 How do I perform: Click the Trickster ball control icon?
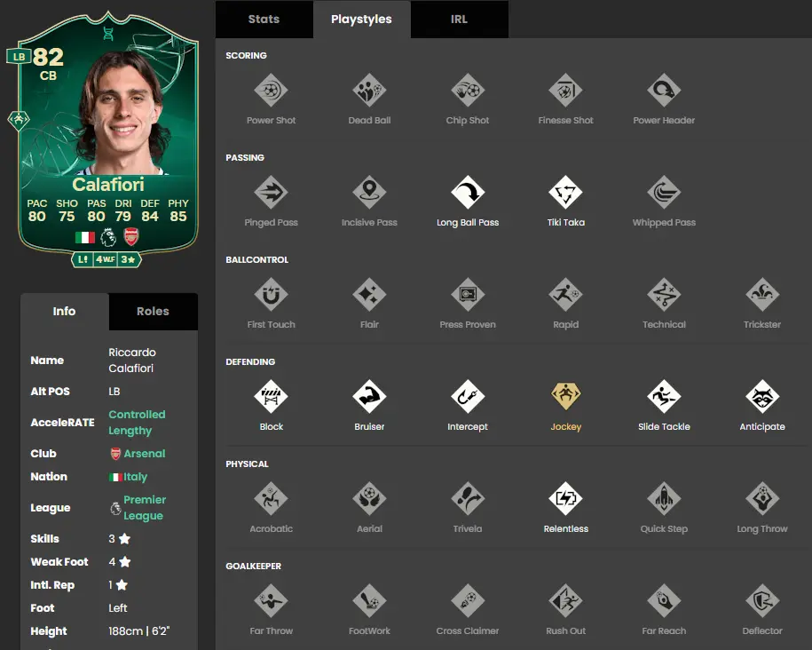point(762,295)
